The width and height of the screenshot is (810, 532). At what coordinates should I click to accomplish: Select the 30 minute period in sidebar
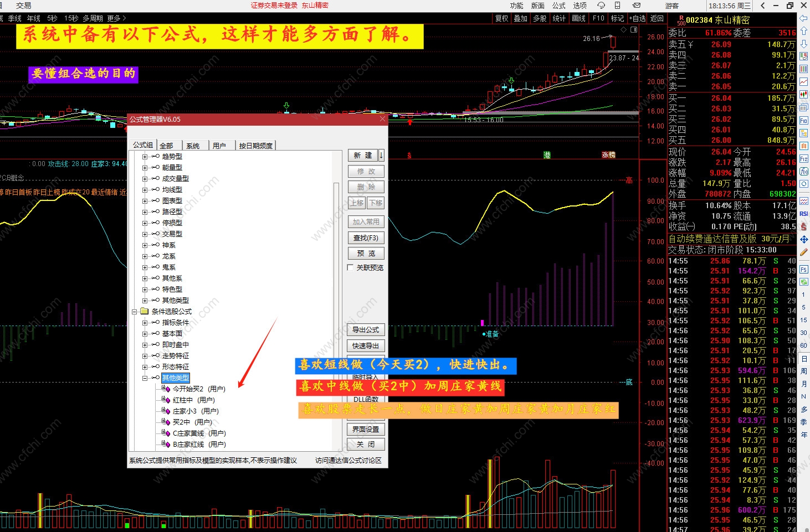click(x=804, y=333)
